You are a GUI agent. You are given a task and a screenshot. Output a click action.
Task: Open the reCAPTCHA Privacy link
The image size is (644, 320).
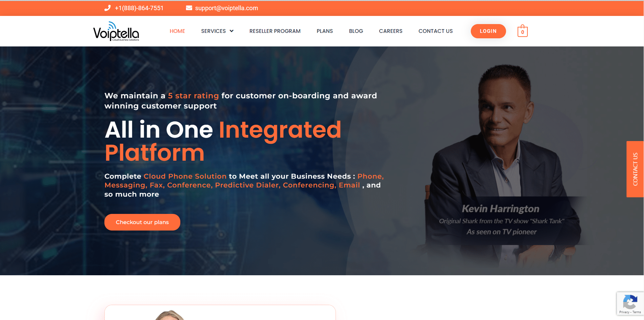tap(624, 312)
